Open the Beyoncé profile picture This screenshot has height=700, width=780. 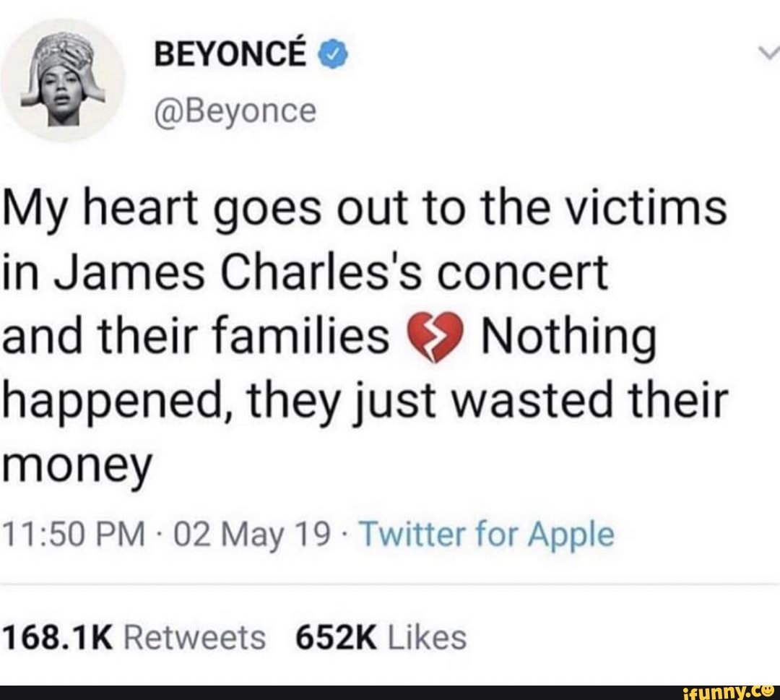[63, 81]
